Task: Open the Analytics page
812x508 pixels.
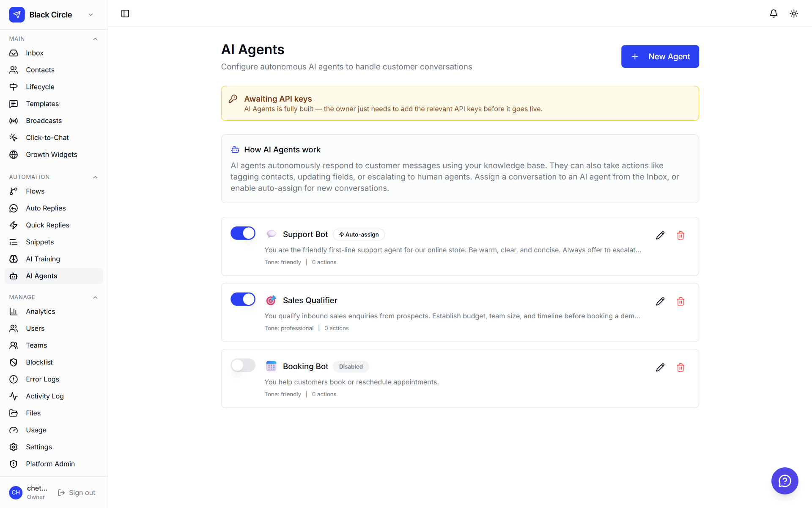Action: pyautogui.click(x=54, y=312)
